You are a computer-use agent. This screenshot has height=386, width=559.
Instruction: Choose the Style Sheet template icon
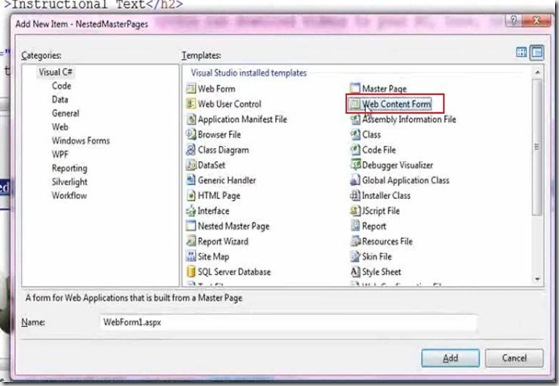click(x=355, y=272)
